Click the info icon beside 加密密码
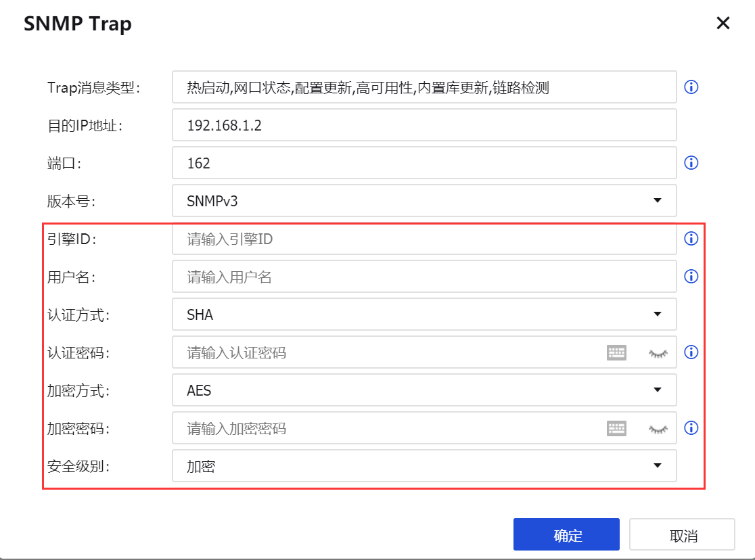Screen dimensions: 755x560 pyautogui.click(x=691, y=428)
